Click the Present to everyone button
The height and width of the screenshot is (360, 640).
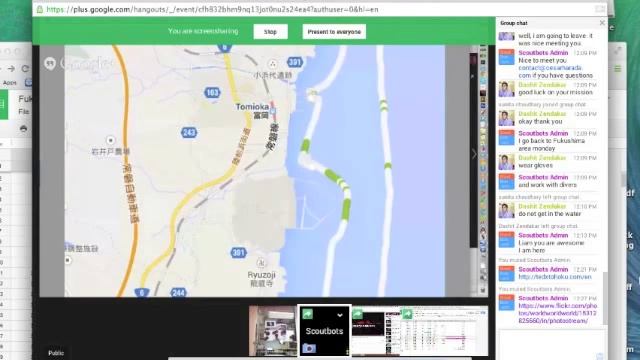[x=334, y=31]
